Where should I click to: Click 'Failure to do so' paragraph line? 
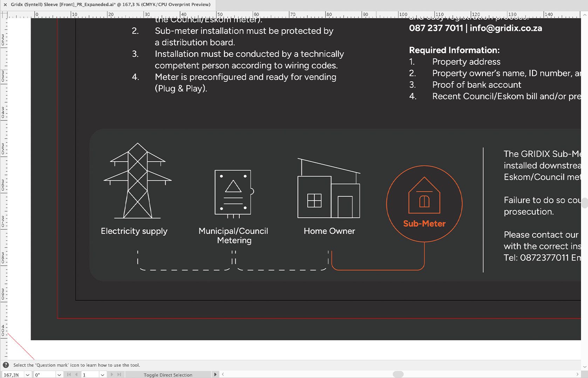pyautogui.click(x=542, y=200)
